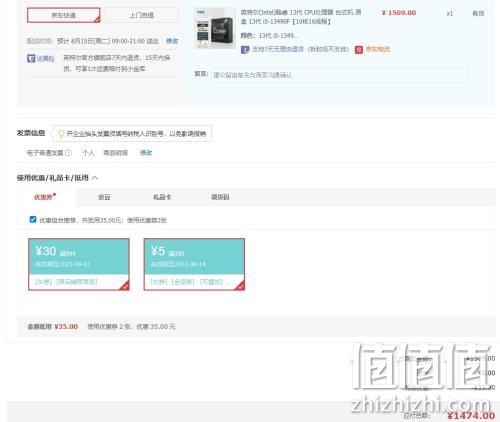
Task: Click 修改 link in invoice section
Action: (146, 153)
